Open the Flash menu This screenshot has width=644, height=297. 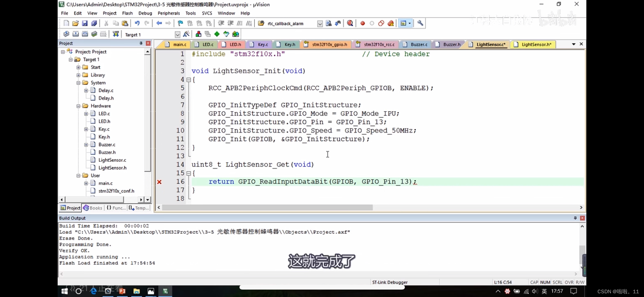[127, 13]
